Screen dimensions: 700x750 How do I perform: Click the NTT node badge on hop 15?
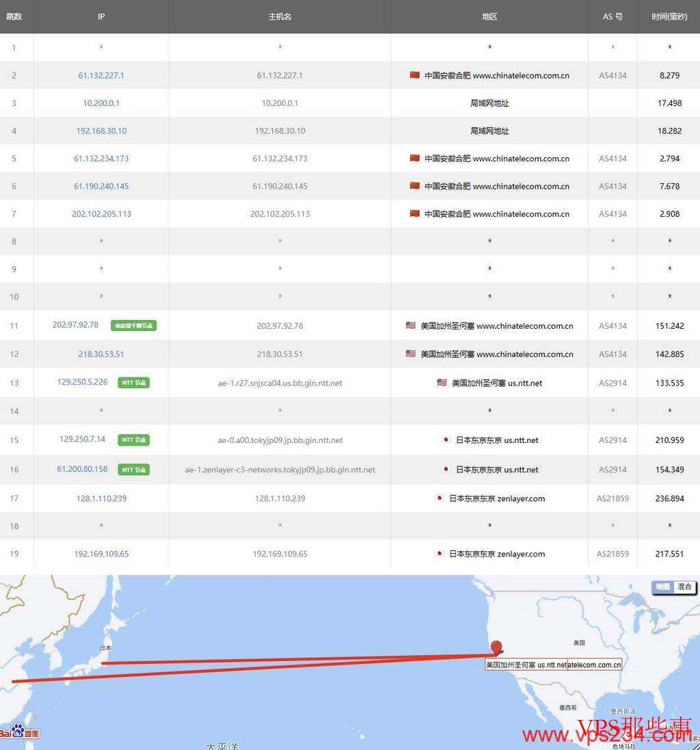tap(134, 440)
